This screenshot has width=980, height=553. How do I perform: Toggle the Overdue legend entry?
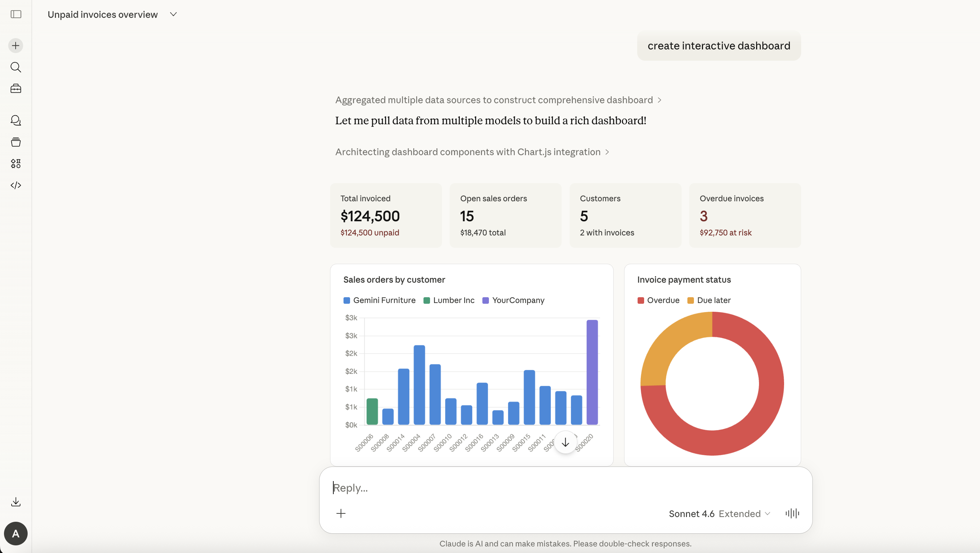click(x=658, y=300)
